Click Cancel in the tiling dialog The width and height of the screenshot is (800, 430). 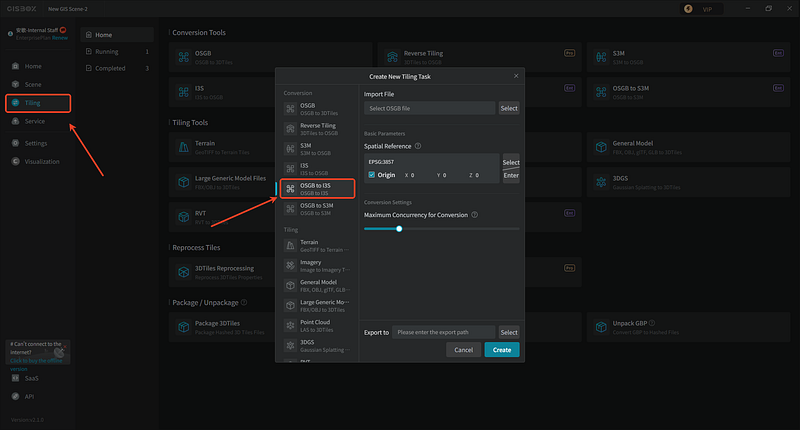pyautogui.click(x=463, y=350)
